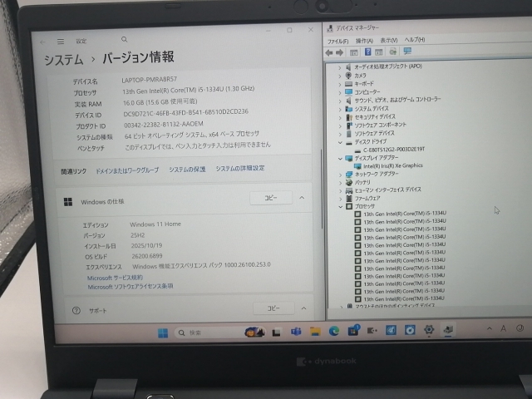Collapse the Windows の仕様 section chevron
This screenshot has height=399, width=532.
302,198
